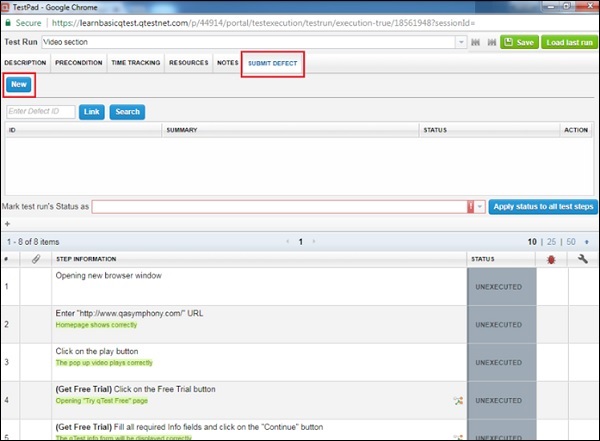This screenshot has width=600, height=441.
Task: Click the first skip-back icon beside Test Run
Action: tap(476, 42)
